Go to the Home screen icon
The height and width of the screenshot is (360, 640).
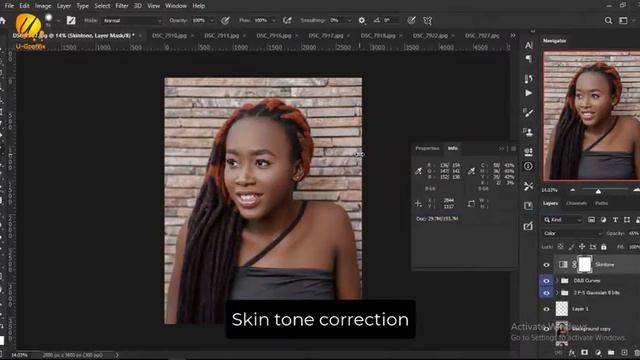[3, 20]
